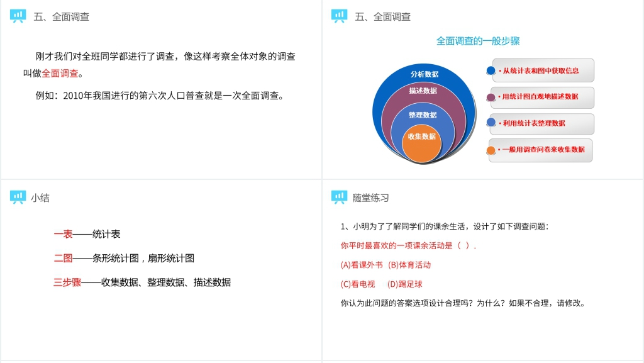Click the 从统计表和图中获取信息 box
Image resolution: width=644 pixels, height=363 pixels.
(543, 70)
